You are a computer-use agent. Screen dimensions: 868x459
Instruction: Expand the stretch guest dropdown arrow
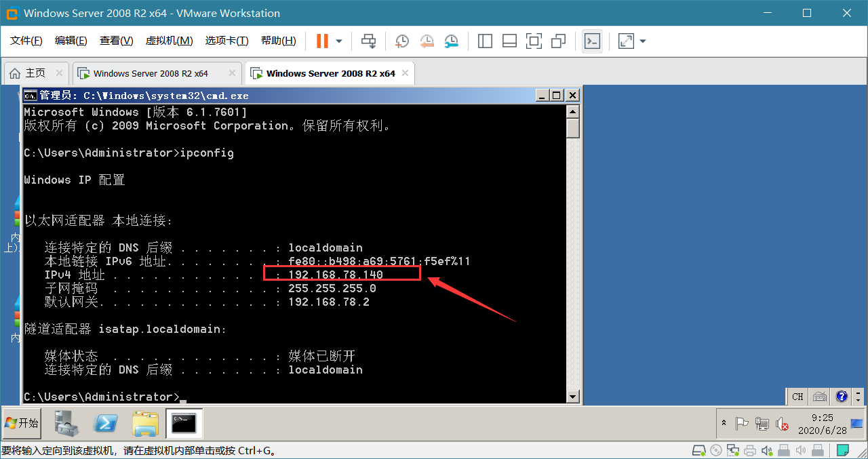point(643,41)
